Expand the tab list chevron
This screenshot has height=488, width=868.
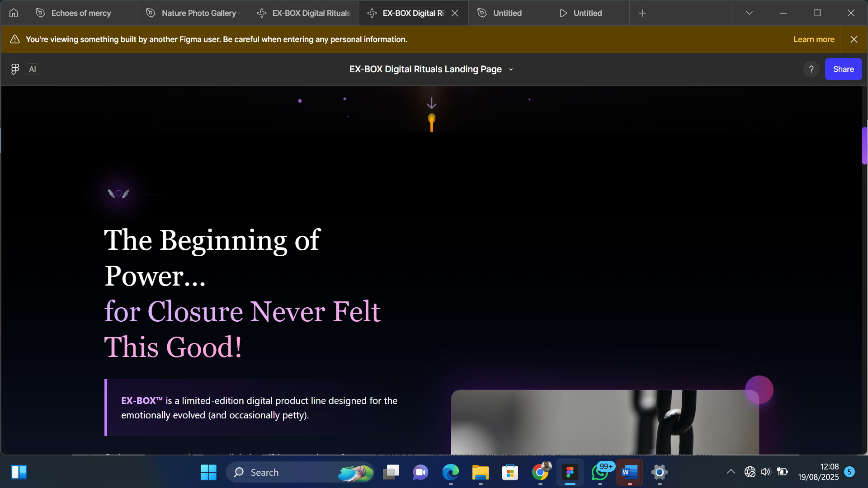[749, 13]
